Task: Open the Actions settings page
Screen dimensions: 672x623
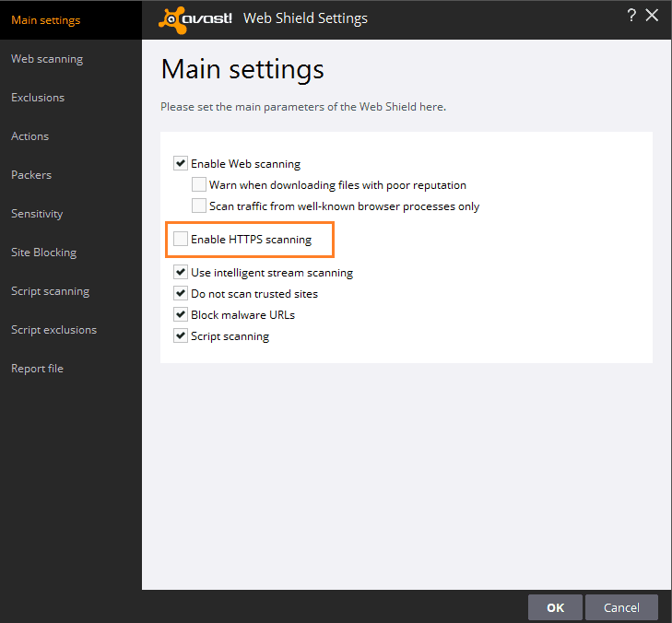Action: (71, 136)
